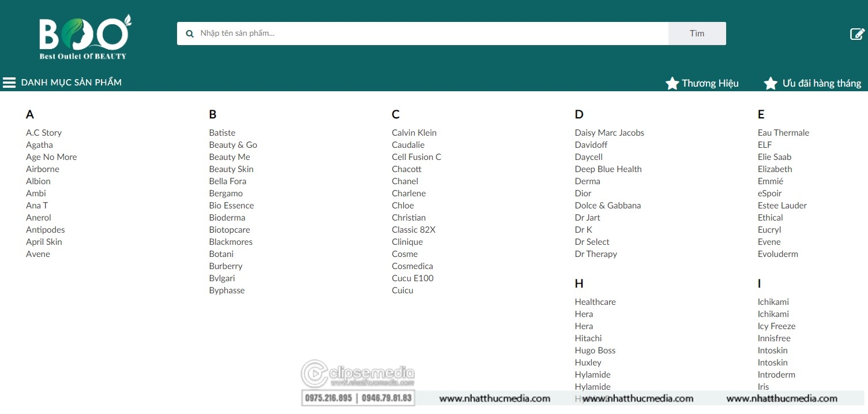Click the edit pencil icon at top right
The width and height of the screenshot is (868, 414).
[x=857, y=34]
